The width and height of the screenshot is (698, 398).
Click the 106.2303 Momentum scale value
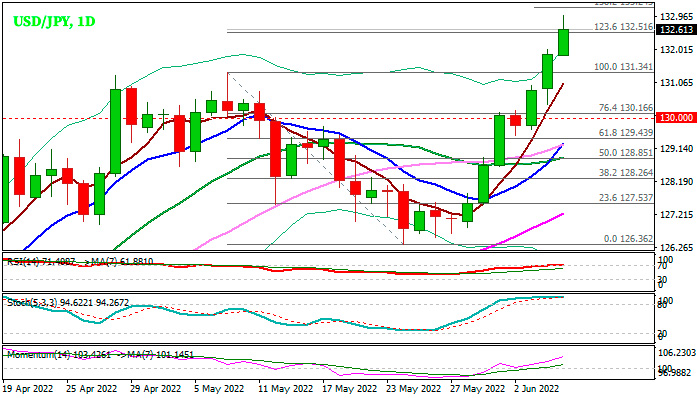[x=677, y=353]
